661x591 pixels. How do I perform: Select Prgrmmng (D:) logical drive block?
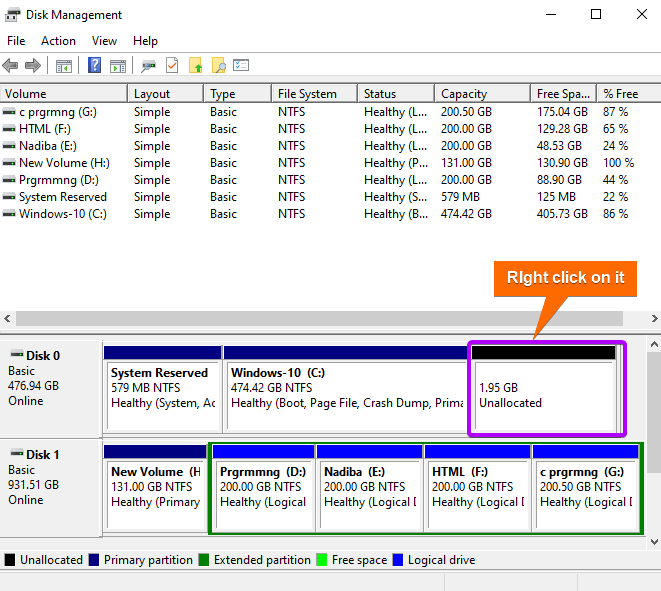coord(263,488)
